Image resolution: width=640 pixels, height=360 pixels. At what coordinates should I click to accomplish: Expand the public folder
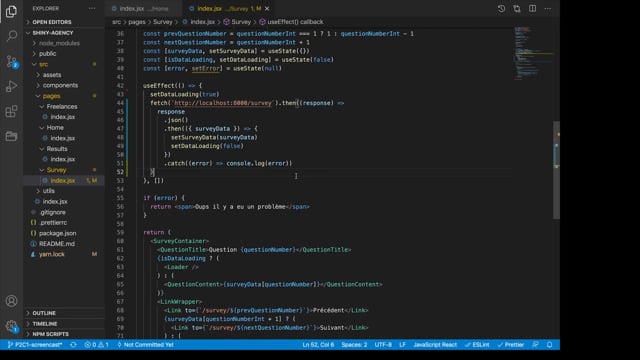tap(47, 53)
